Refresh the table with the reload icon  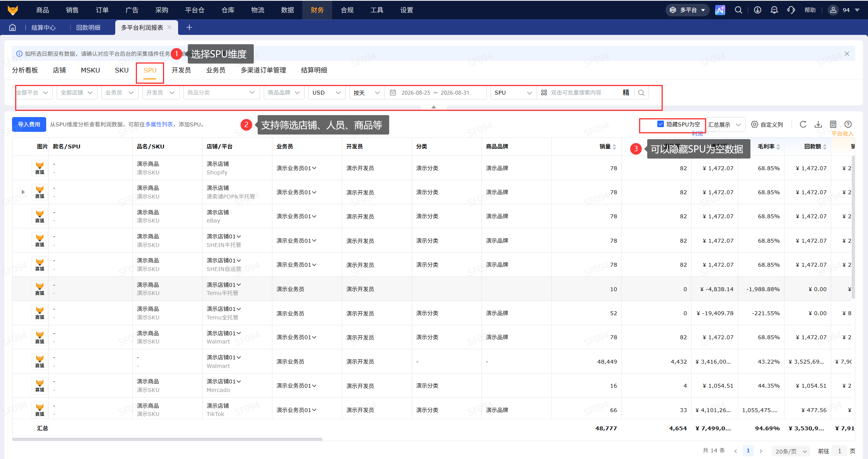click(x=803, y=124)
